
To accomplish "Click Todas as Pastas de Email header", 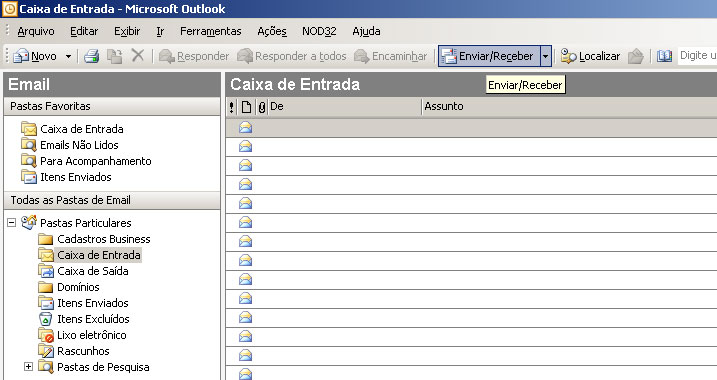I will click(x=112, y=200).
